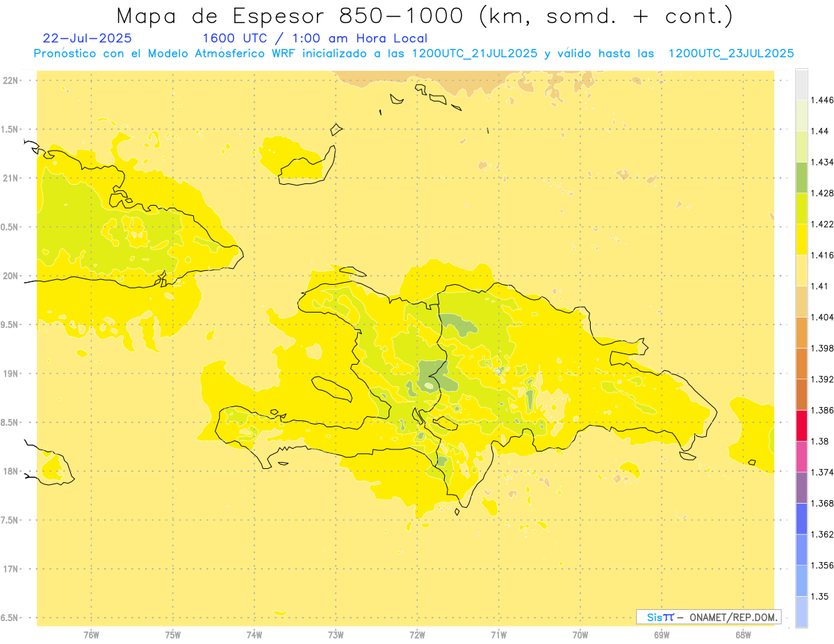Click the 74W longitude label
Screen dimensions: 834x644
[254, 634]
